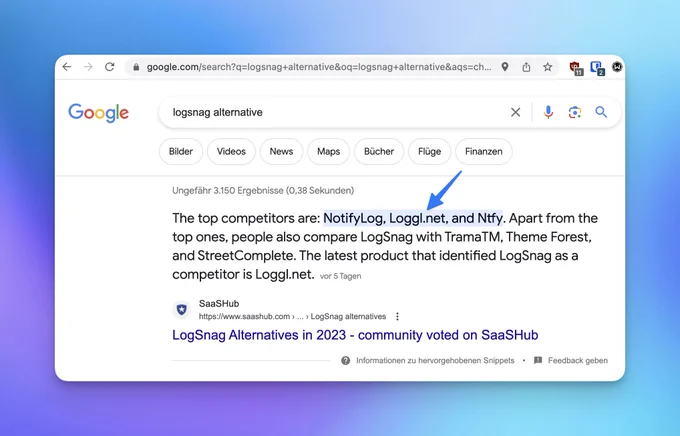Viewport: 680px width, 436px height.
Task: Open 'LogSnag Alternatives in 2023' result link
Action: 355,335
